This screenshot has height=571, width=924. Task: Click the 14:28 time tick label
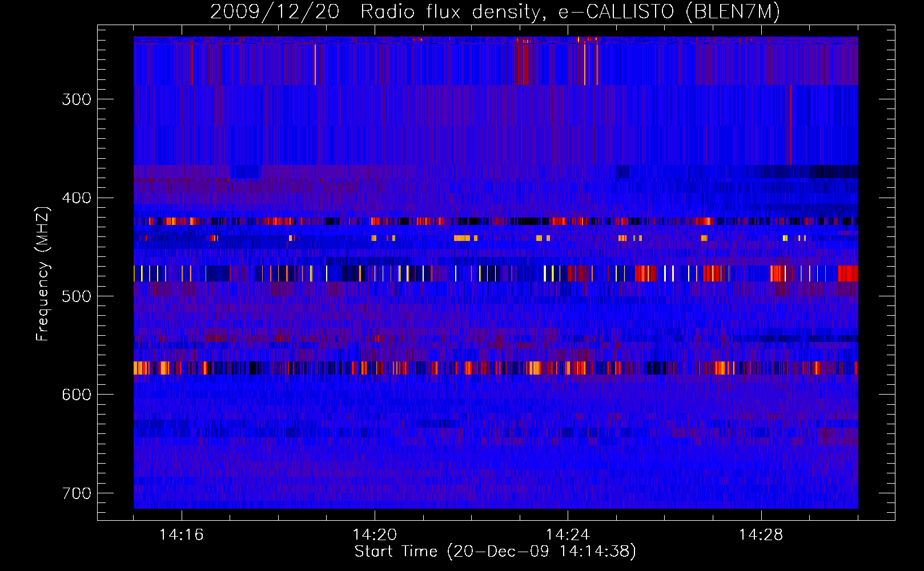click(x=761, y=535)
